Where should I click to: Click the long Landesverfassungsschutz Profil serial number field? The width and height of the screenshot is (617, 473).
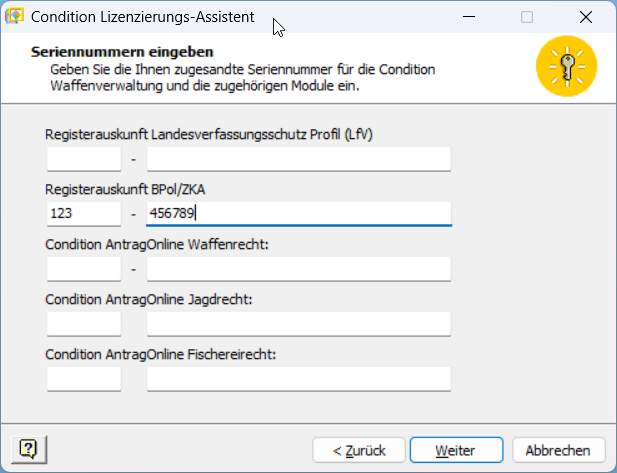point(298,159)
